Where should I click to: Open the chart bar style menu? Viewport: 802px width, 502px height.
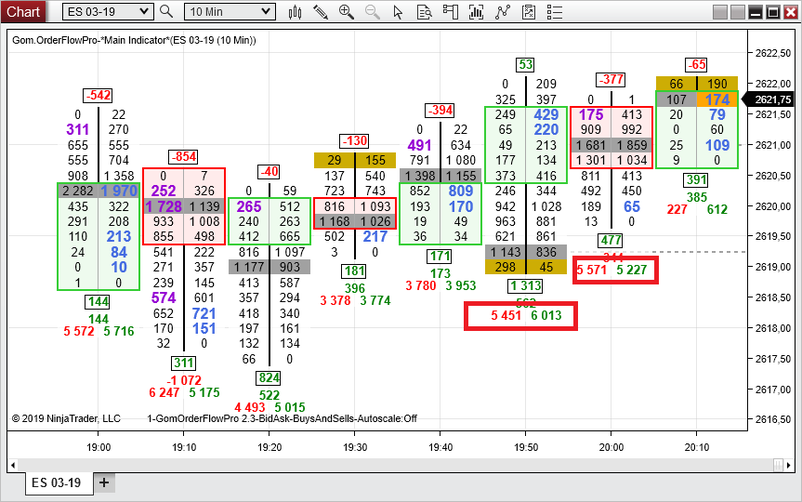pyautogui.click(x=295, y=12)
